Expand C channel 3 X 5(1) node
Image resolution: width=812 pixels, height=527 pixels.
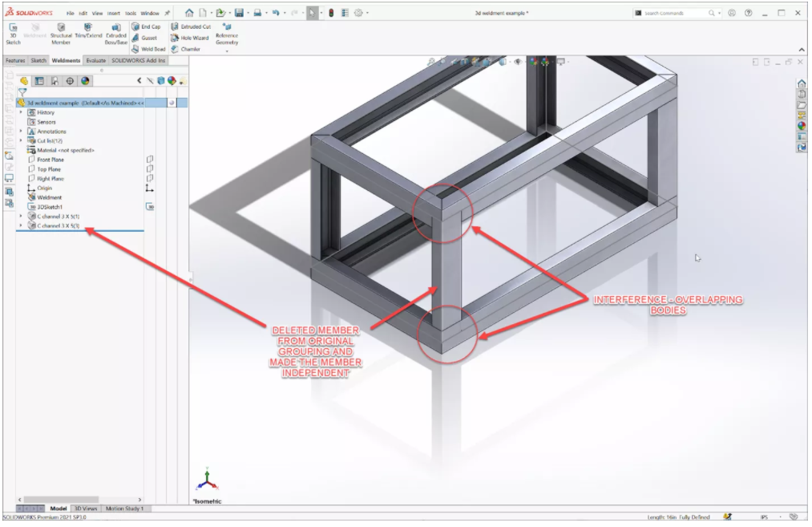tap(21, 216)
